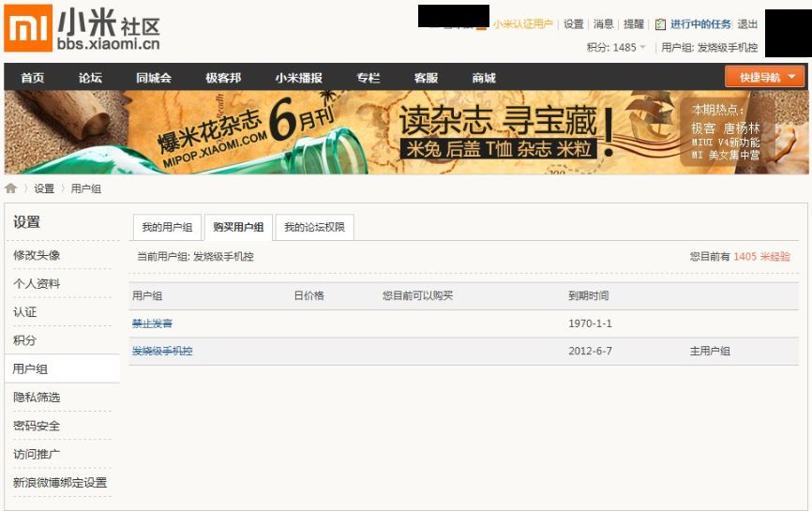
Task: Open the 首页 nav item
Action: pos(32,78)
